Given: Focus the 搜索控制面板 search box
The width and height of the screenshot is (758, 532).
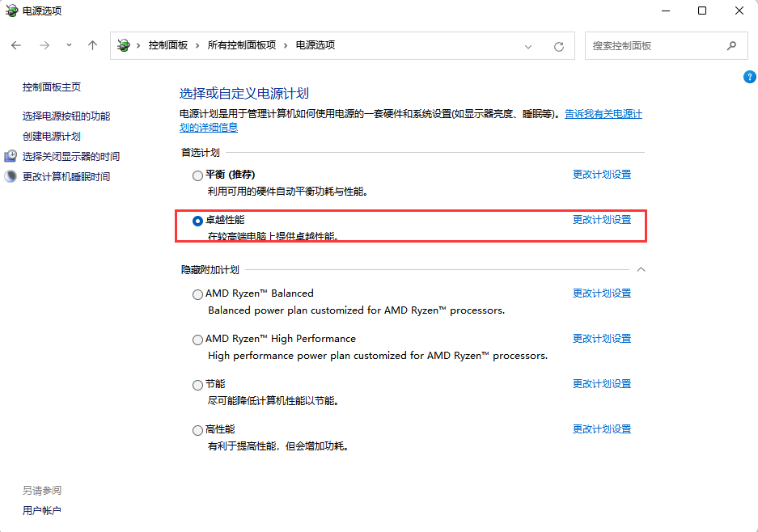Looking at the screenshot, I should coord(658,46).
